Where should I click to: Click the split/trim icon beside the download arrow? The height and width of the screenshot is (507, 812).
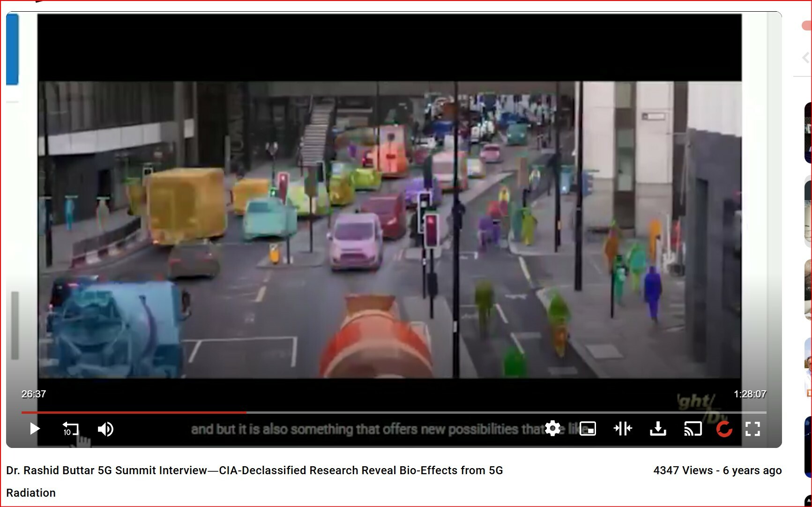click(x=623, y=428)
